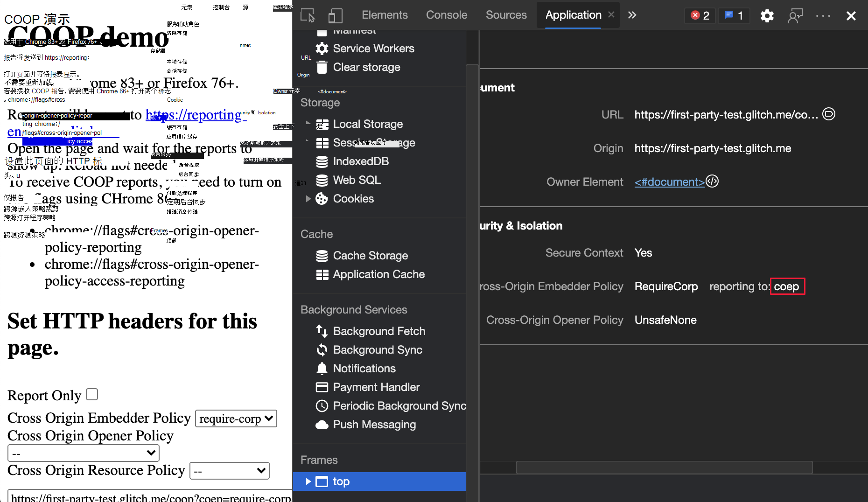Image resolution: width=868 pixels, height=502 pixels.
Task: Click the Secure Context Yes value
Action: (x=644, y=253)
